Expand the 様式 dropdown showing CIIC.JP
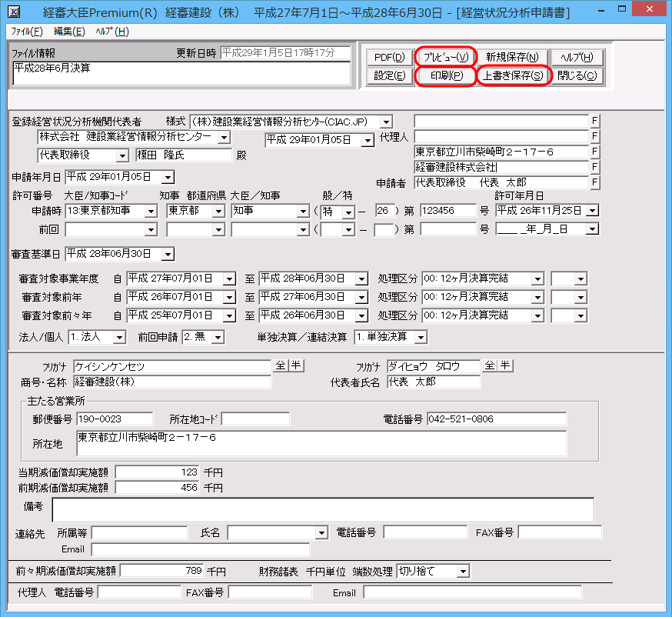This screenshot has height=617, width=672. (x=386, y=122)
